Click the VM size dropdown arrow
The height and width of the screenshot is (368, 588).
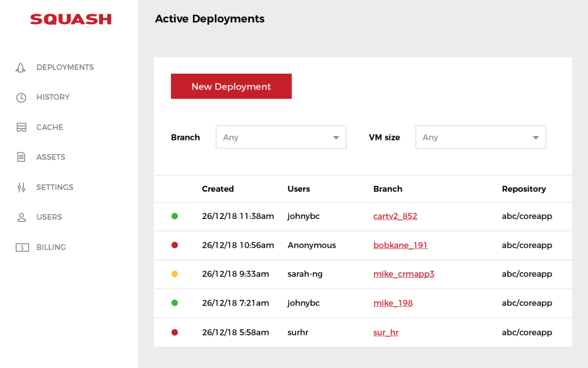[535, 138]
